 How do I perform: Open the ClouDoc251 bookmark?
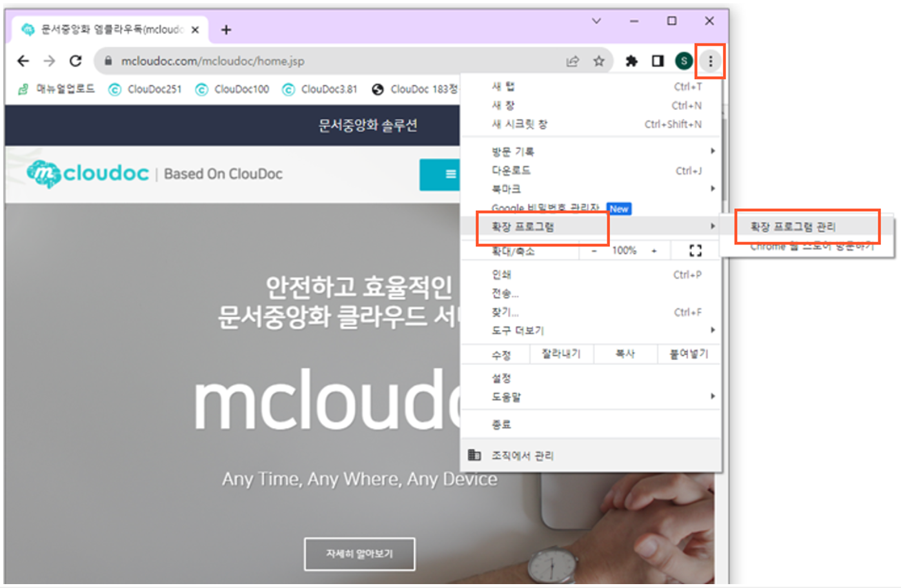tap(145, 89)
